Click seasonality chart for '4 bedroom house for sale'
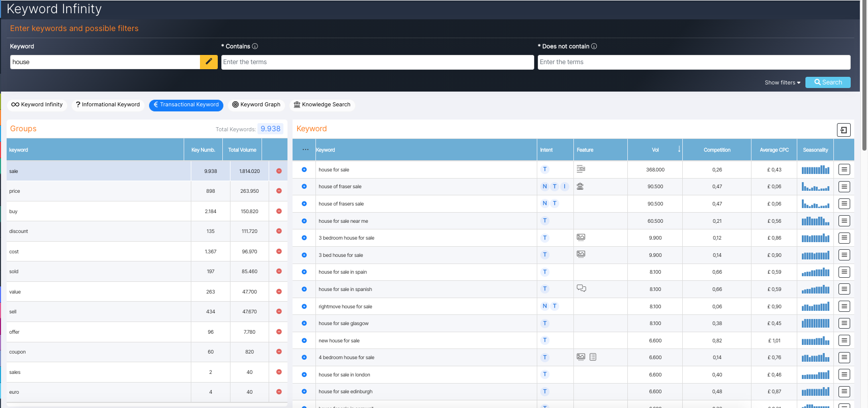 (816, 358)
